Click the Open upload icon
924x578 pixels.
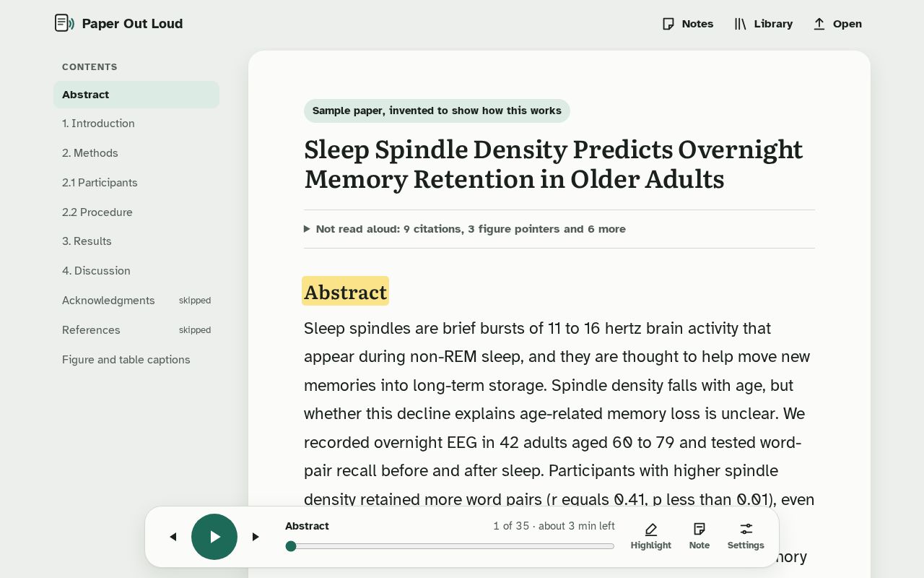click(819, 24)
